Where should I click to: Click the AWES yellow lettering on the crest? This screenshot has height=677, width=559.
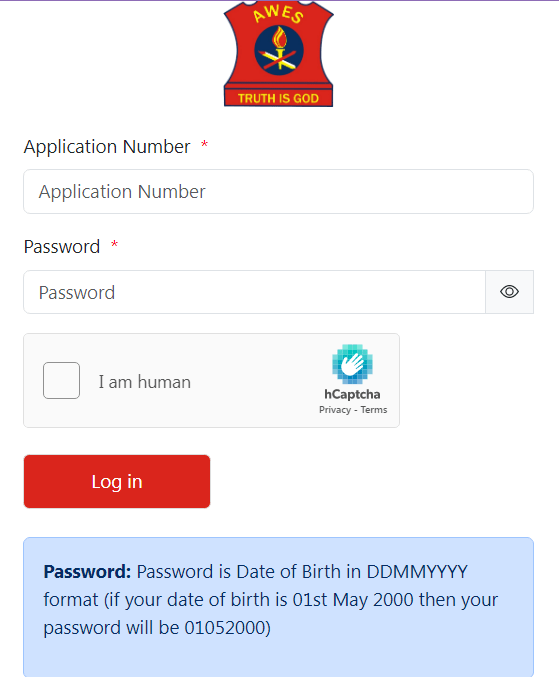pyautogui.click(x=278, y=14)
